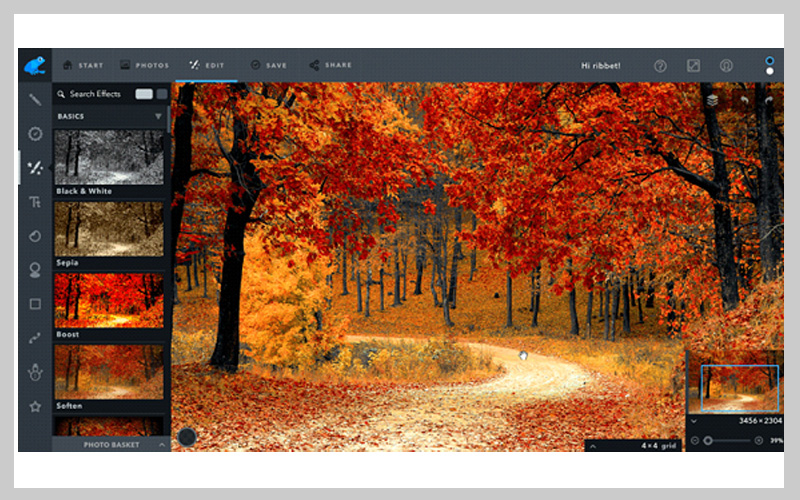The width and height of the screenshot is (800, 500).
Task: Select the Text tool in sidebar
Action: point(35,202)
